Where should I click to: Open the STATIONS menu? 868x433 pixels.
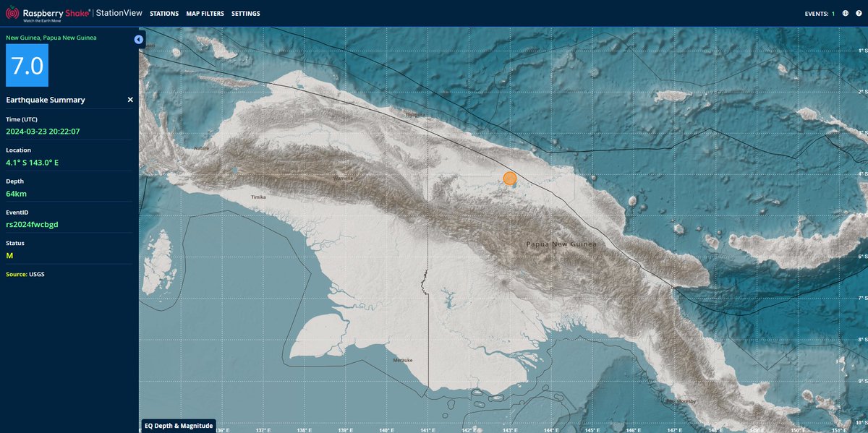click(x=164, y=14)
